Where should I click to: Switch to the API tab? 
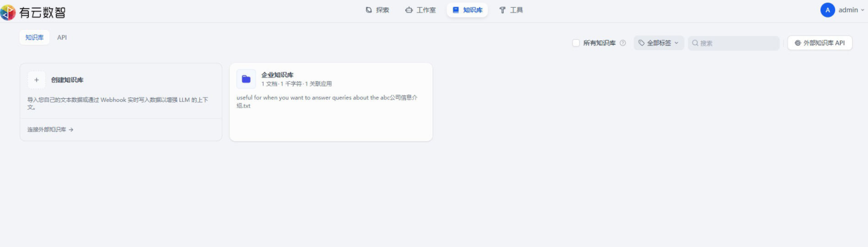coord(62,38)
